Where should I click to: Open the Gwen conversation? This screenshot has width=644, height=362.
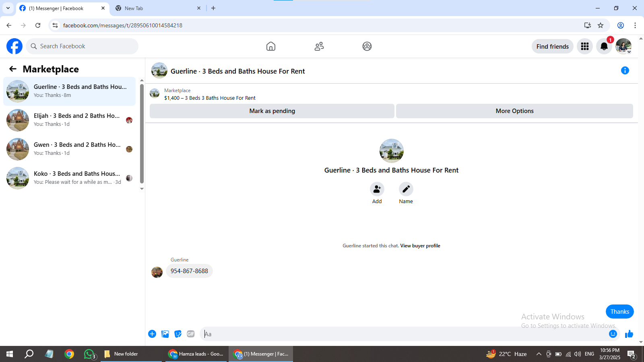pyautogui.click(x=70, y=149)
